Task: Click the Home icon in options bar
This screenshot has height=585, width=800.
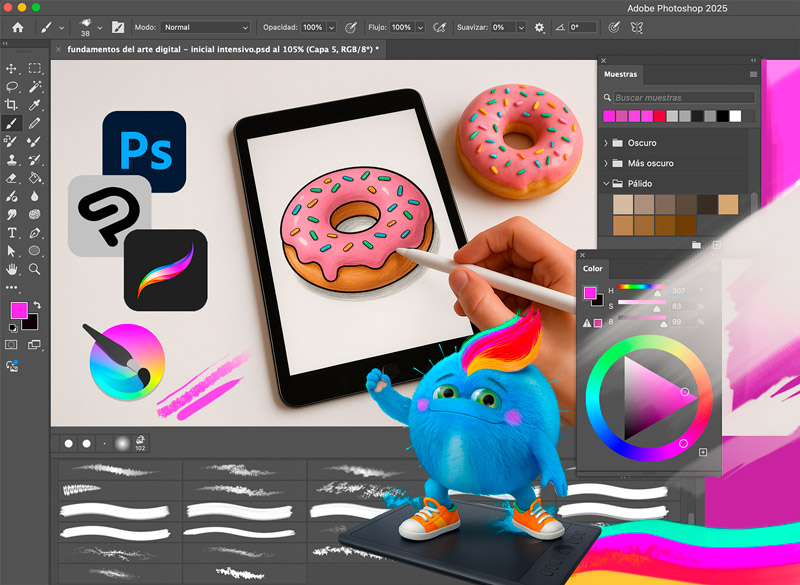Action: click(x=18, y=28)
